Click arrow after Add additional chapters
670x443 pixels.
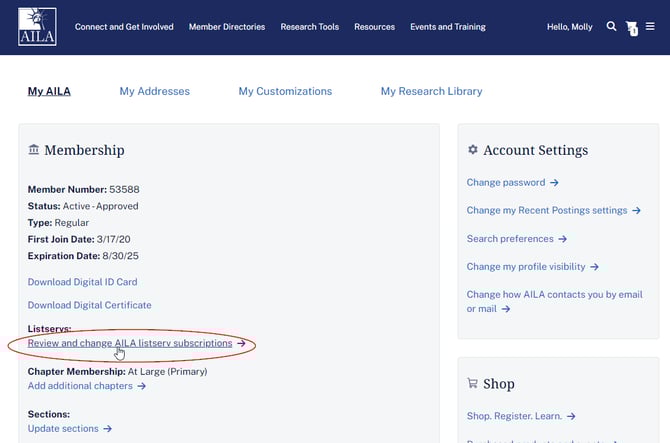[141, 386]
